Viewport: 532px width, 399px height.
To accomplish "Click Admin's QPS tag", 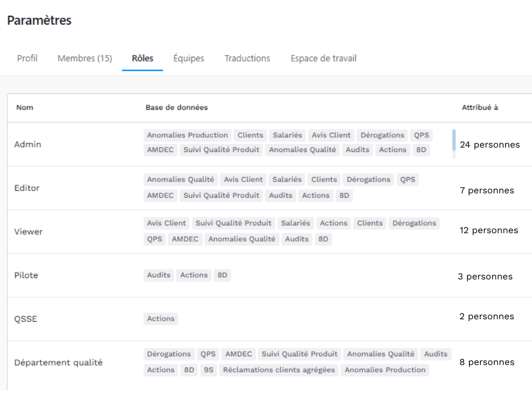I will (421, 135).
